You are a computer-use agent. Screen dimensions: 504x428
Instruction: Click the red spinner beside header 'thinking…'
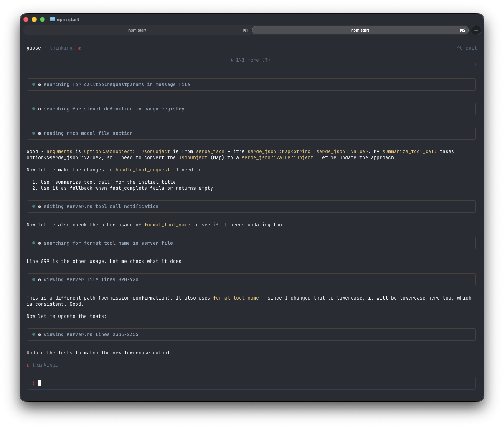(x=80, y=48)
